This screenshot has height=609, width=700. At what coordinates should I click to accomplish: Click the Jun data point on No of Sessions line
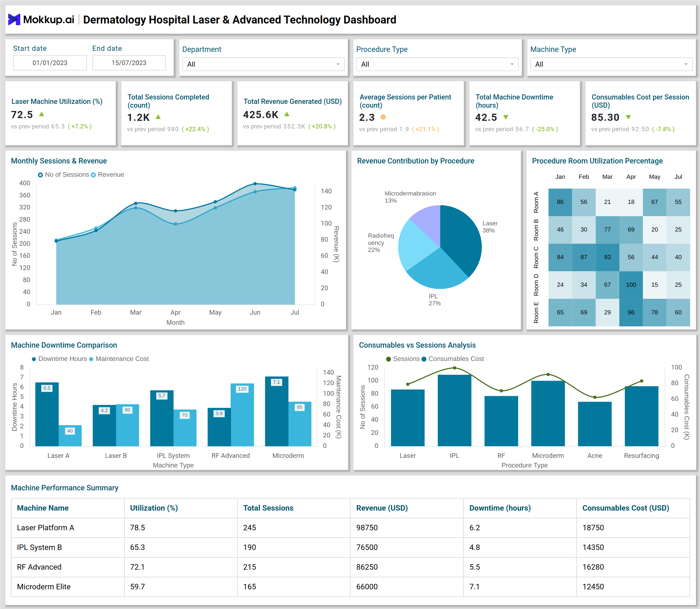[255, 184]
